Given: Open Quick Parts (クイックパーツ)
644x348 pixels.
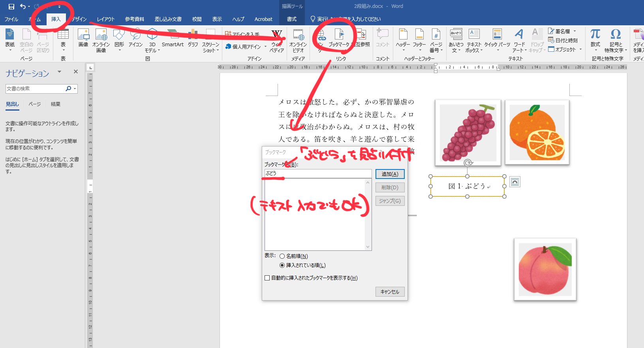Looking at the screenshot, I should pos(497,40).
